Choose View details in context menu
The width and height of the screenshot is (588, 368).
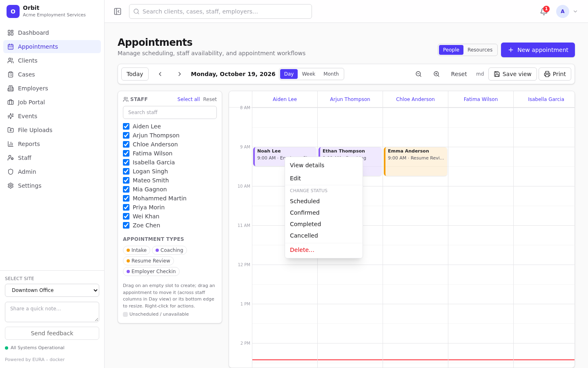click(x=324, y=165)
